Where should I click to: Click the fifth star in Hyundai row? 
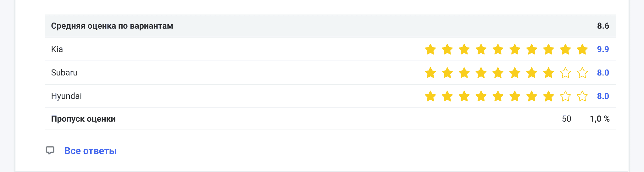point(498,96)
